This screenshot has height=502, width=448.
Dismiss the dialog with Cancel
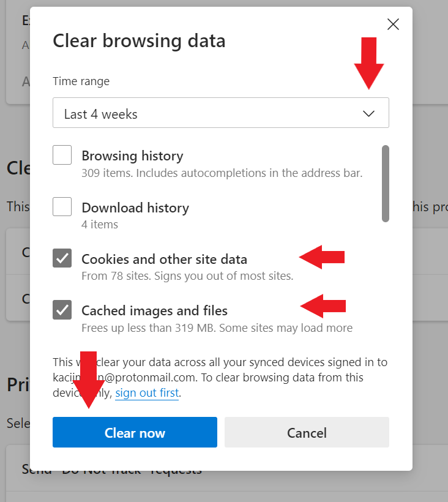tap(307, 432)
